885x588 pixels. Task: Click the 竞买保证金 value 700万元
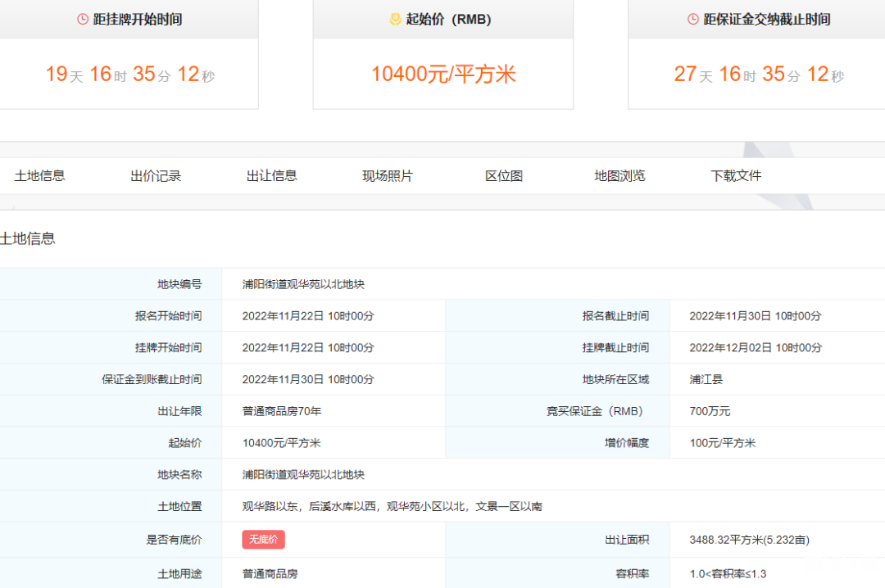[710, 411]
